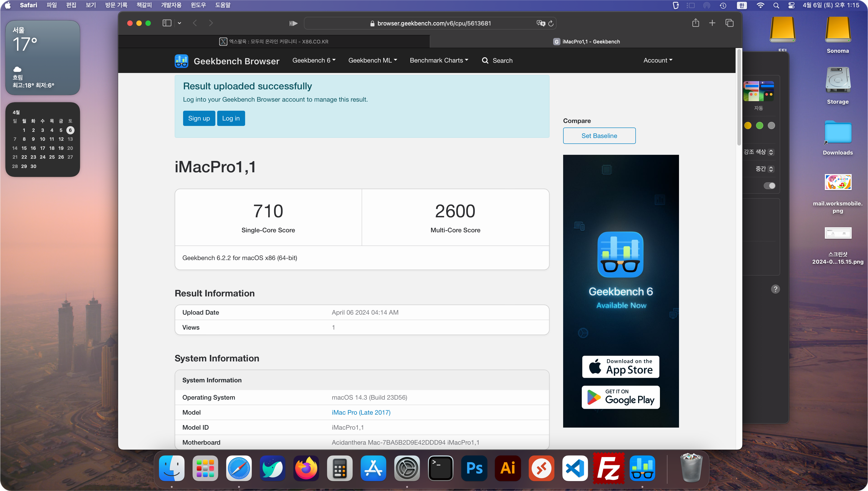Select the iMacPro1,1 - Geekbench tab
This screenshot has height=491, width=868.
[586, 41]
